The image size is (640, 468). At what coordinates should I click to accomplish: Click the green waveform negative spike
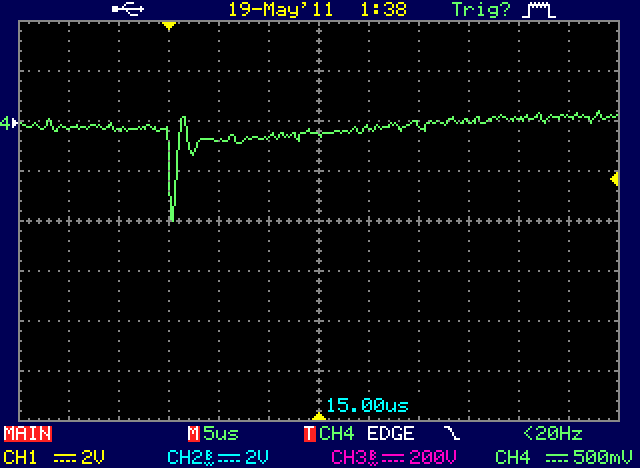pos(172,175)
